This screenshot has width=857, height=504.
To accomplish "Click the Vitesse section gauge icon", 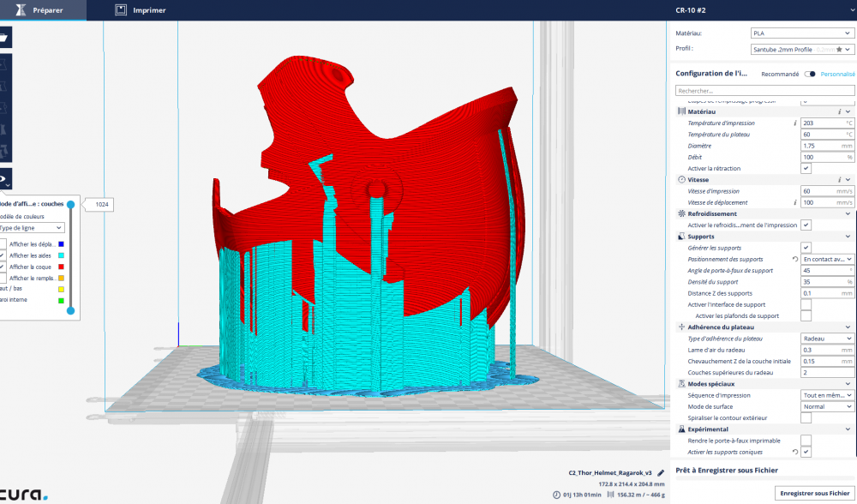I will (x=681, y=180).
